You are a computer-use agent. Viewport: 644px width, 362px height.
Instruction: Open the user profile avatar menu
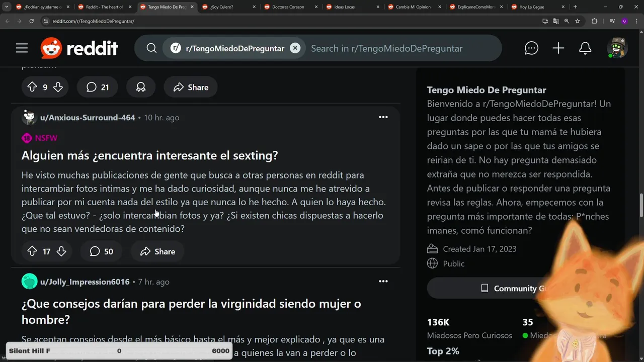(x=617, y=48)
